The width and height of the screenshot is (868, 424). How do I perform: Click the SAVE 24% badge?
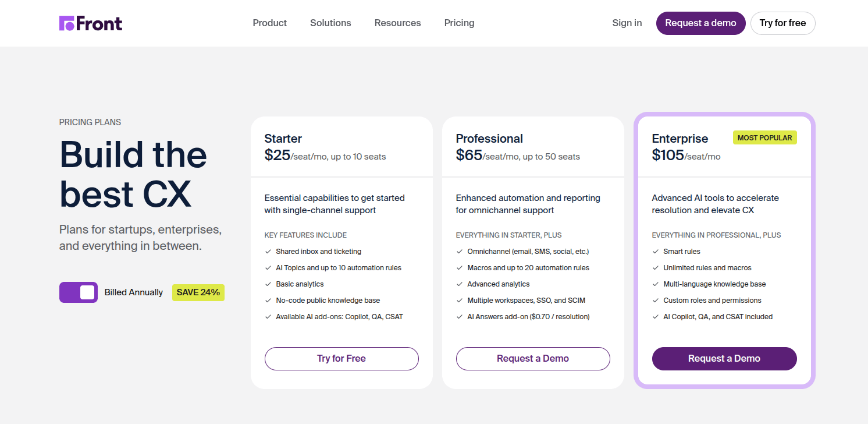click(x=198, y=292)
